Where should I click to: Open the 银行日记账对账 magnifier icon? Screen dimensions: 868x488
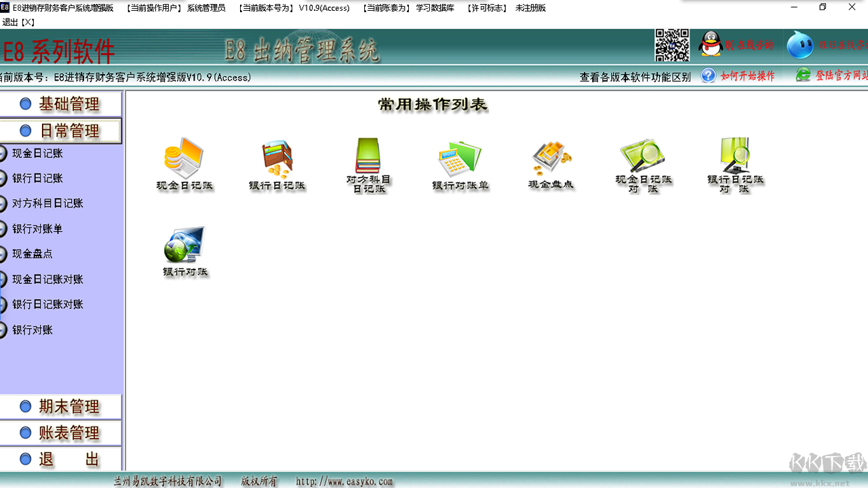coord(735,165)
